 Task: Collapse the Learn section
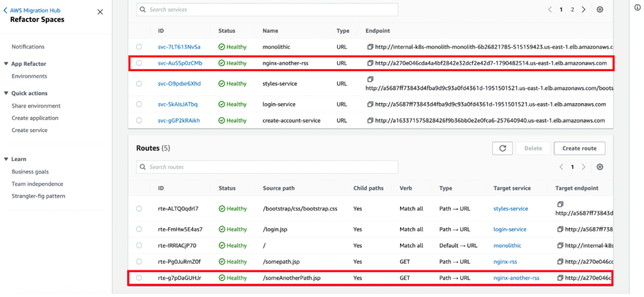[x=6, y=159]
